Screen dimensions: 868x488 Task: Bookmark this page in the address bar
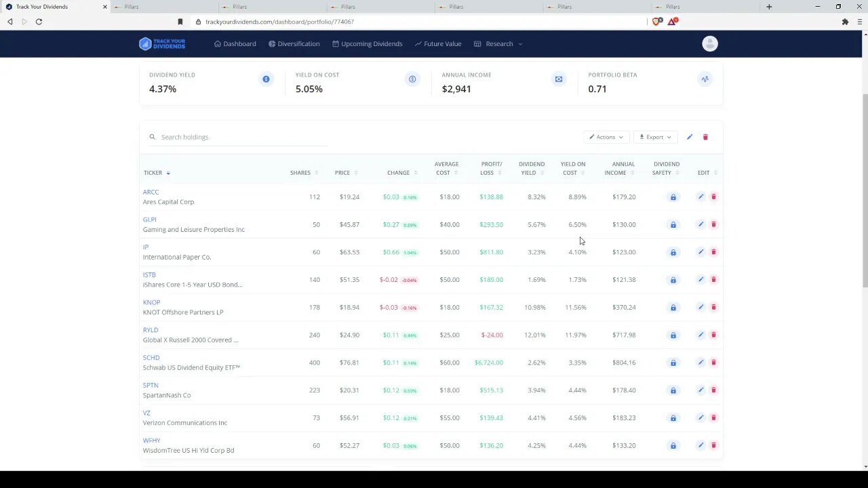pyautogui.click(x=180, y=22)
